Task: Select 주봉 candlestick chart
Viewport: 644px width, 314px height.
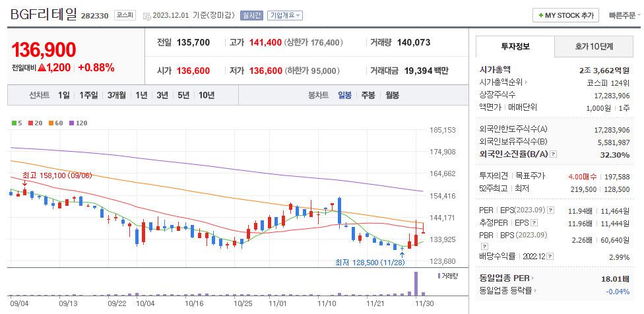Action: (368, 95)
